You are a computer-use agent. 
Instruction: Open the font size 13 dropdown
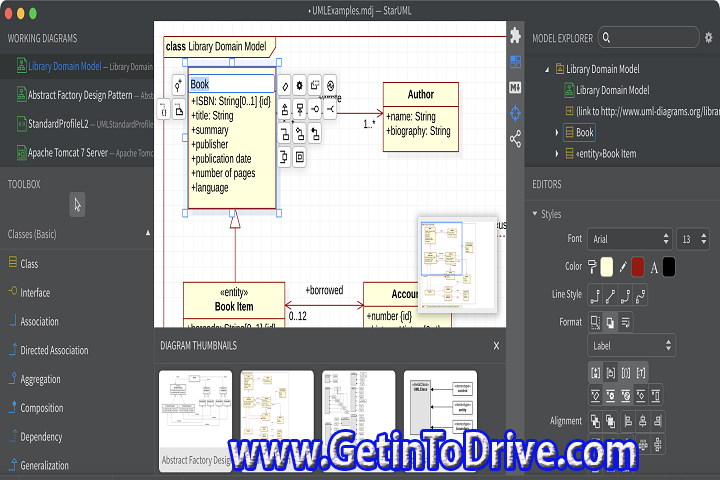pyautogui.click(x=692, y=239)
